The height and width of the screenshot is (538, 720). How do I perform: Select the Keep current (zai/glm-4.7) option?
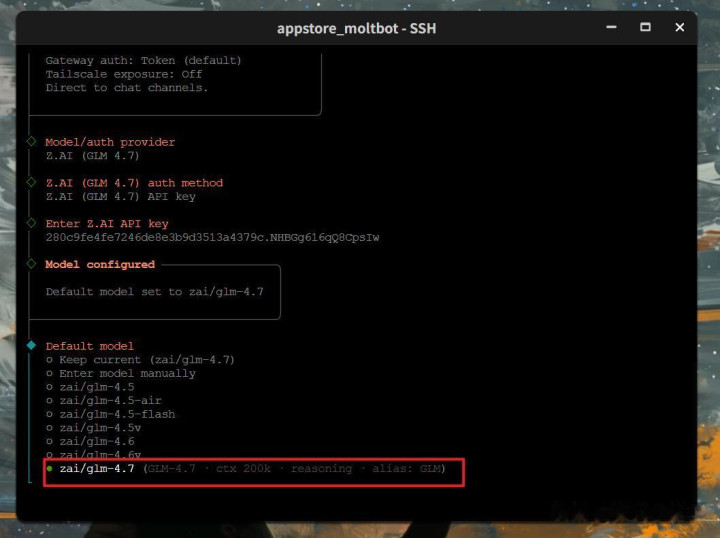tap(146, 359)
